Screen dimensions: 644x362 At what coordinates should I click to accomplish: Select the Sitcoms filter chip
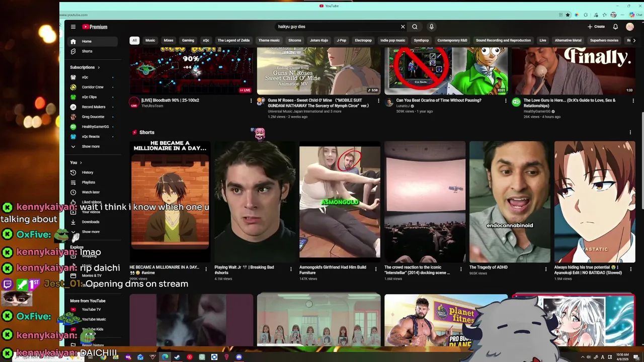point(295,40)
